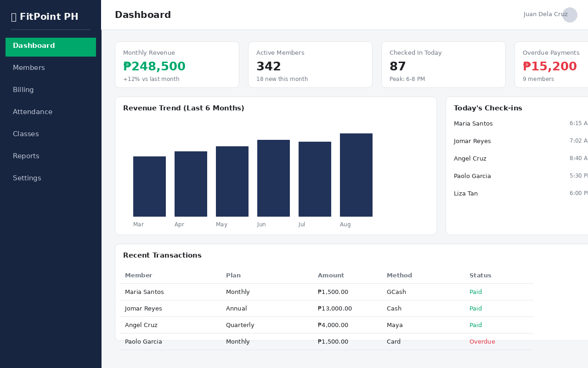Open the Overdue Payments card
This screenshot has height=368, width=588.
(551, 64)
